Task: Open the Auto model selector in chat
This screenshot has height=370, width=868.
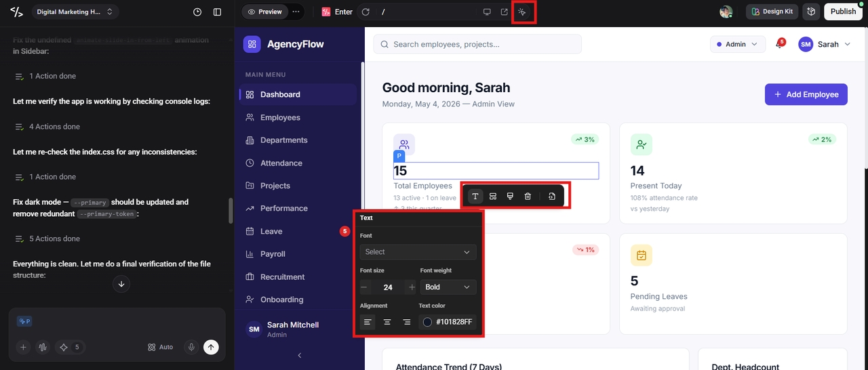Action: 161,347
